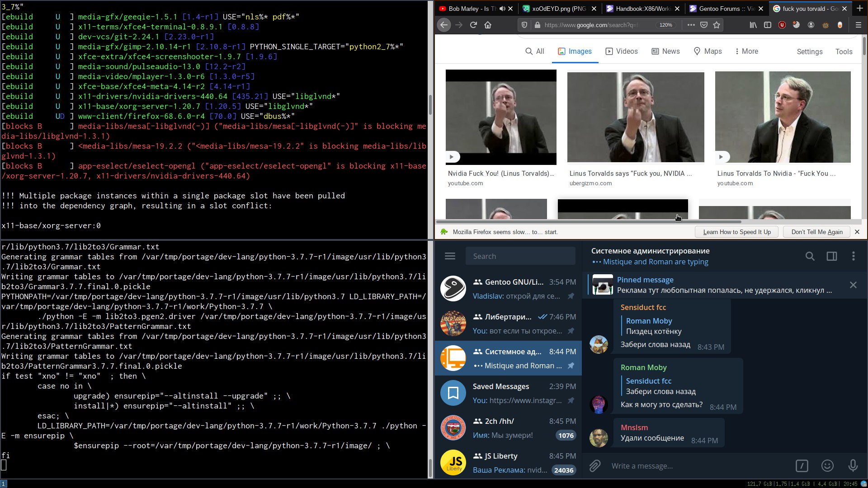Select the Videos search tab

coord(622,51)
